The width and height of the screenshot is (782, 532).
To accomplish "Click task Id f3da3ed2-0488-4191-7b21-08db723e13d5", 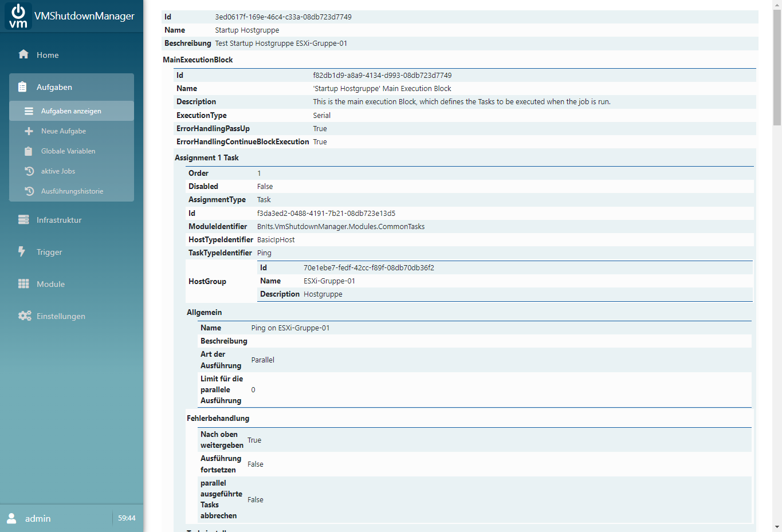I will point(326,213).
